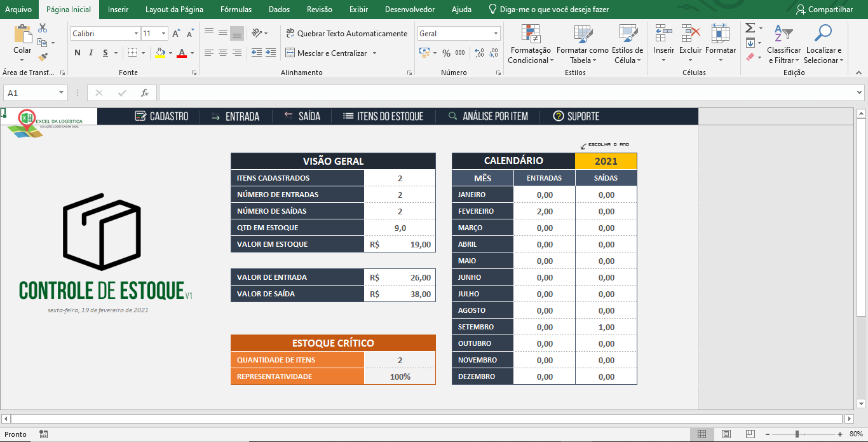Switch to the Fórmulas ribbon tab
This screenshot has height=442, width=868.
coord(236,10)
